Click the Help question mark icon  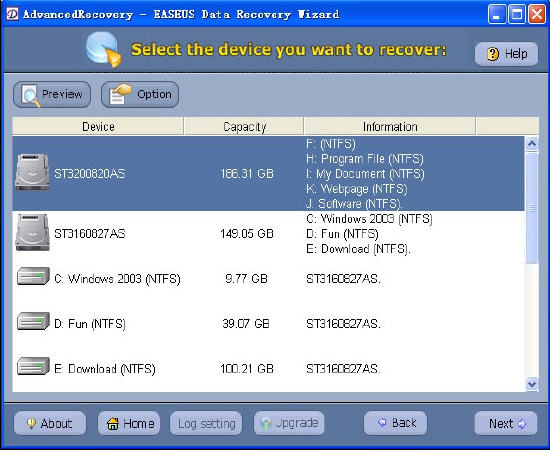tap(493, 54)
